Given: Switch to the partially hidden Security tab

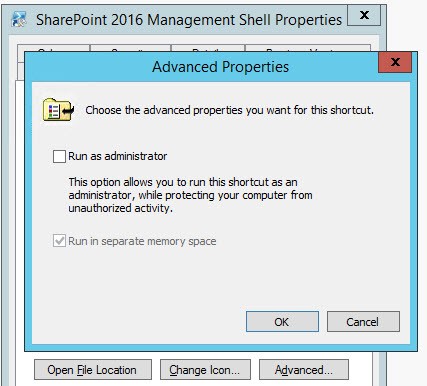Looking at the screenshot, I should tap(130, 49).
